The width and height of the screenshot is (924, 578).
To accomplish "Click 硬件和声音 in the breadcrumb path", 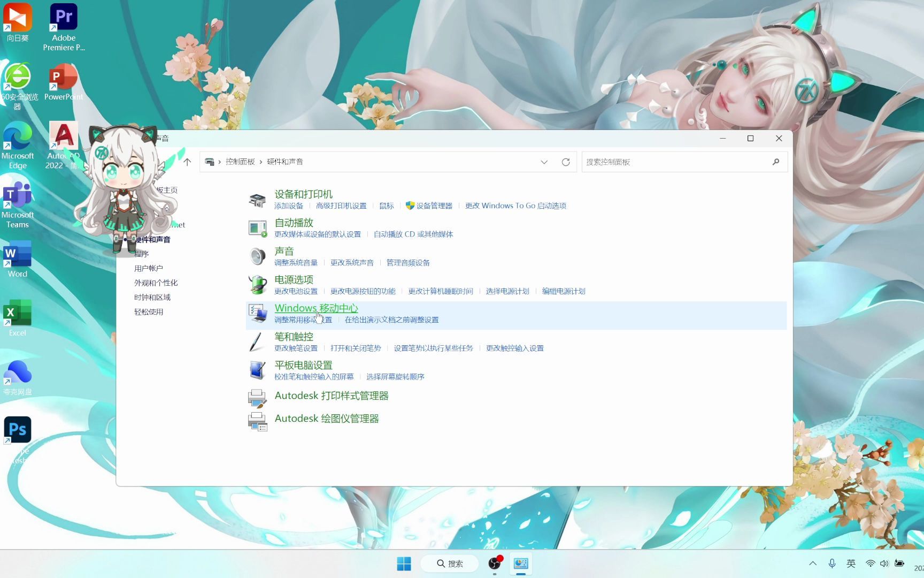I will pos(285,162).
